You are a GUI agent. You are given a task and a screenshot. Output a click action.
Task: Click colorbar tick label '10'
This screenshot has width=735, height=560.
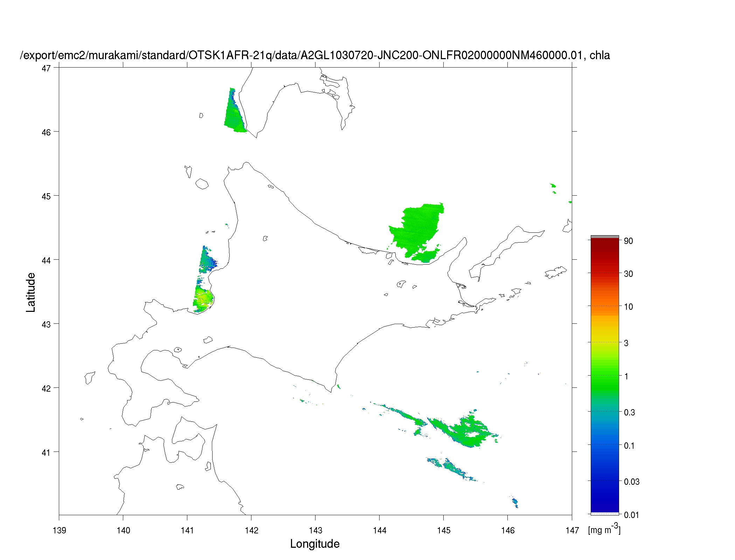click(628, 307)
